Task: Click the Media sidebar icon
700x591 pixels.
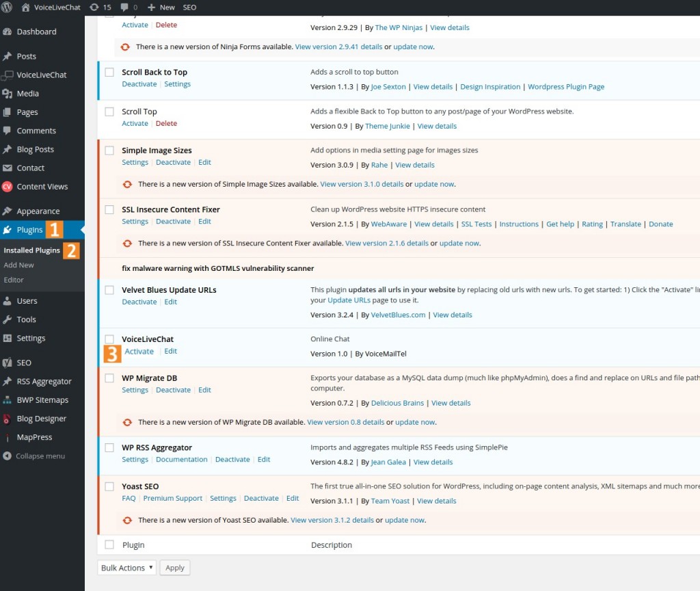Action: click(7, 93)
